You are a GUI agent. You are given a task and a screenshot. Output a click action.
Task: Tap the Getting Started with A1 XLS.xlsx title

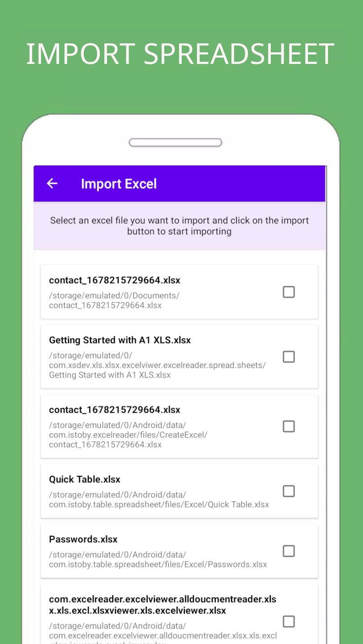[x=120, y=340]
